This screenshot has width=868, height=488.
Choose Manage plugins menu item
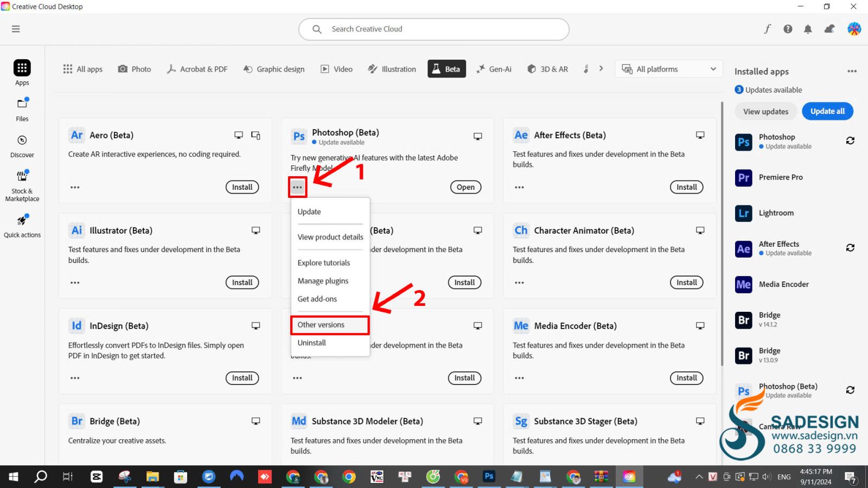330,281
